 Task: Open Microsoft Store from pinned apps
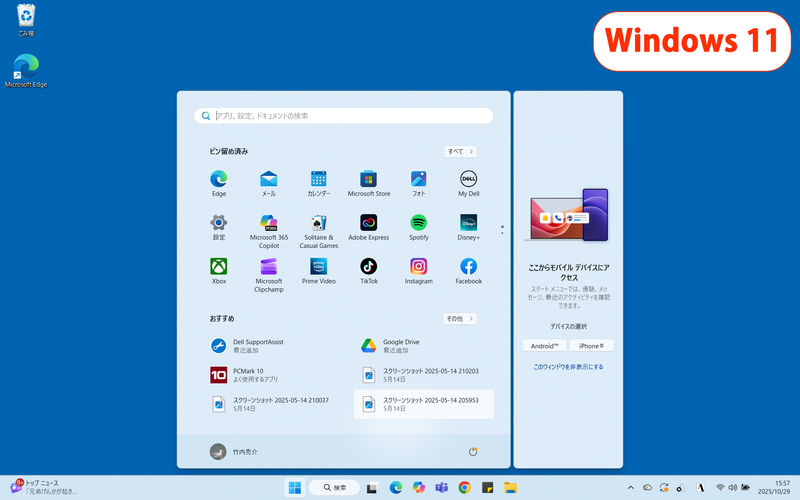coord(368,183)
